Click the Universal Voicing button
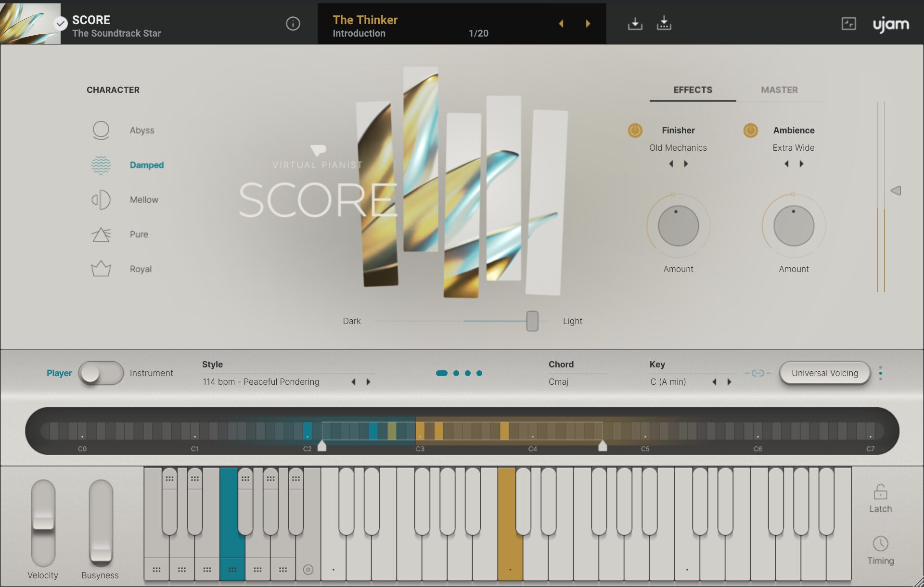Screen dimensions: 924x587 pos(825,373)
